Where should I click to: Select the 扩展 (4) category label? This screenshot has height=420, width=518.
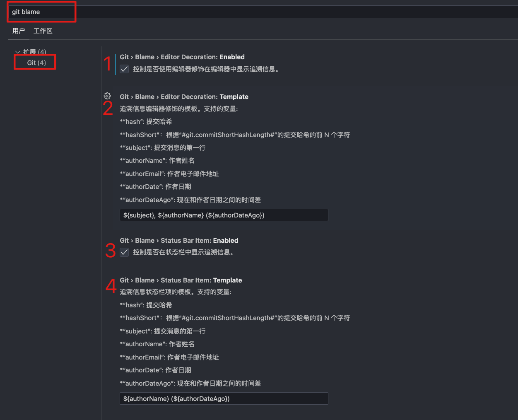point(35,52)
